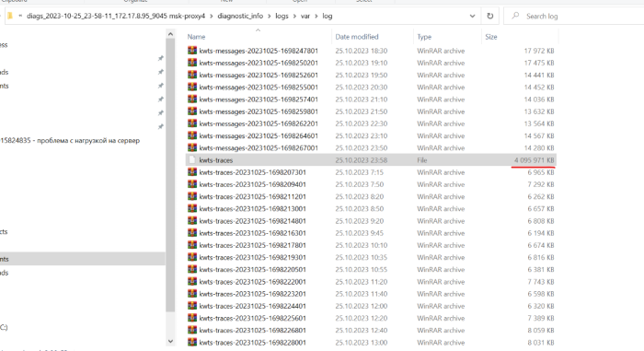Click WinRAR icon of kwts-traces-20231025-1698220501
Viewport: 644px width, 351px height.
(x=191, y=269)
